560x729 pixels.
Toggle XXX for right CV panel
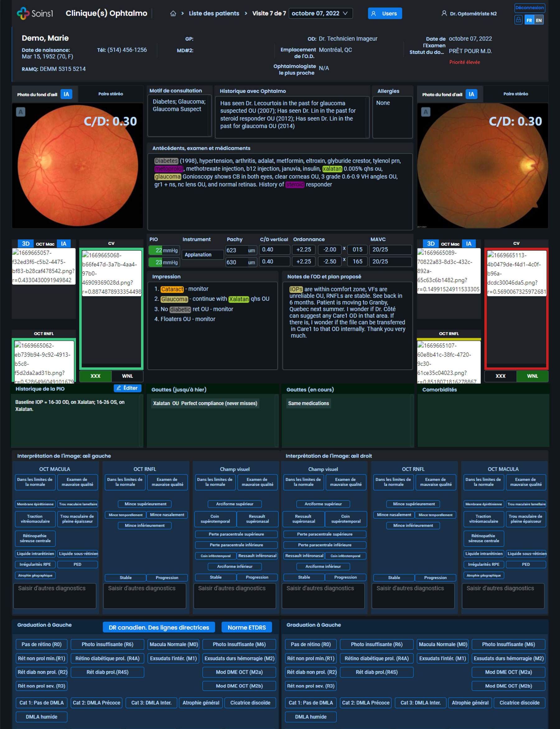(500, 376)
